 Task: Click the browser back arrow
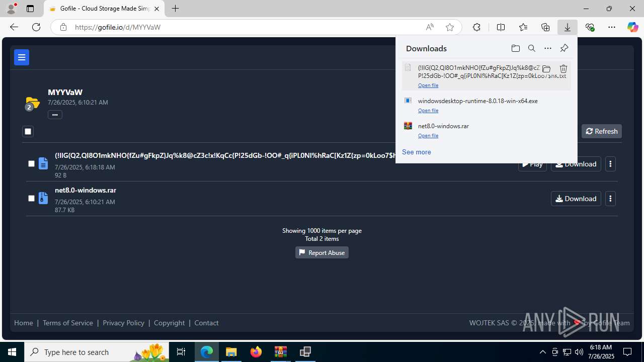(x=14, y=27)
